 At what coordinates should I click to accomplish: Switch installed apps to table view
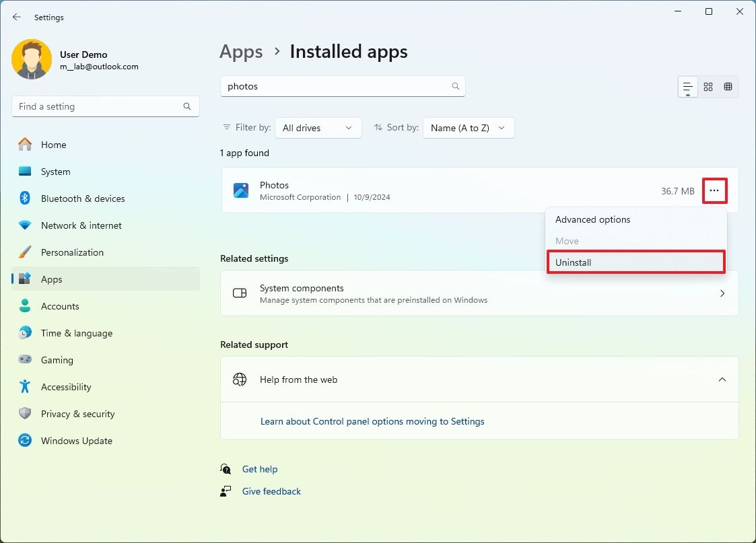pos(728,86)
